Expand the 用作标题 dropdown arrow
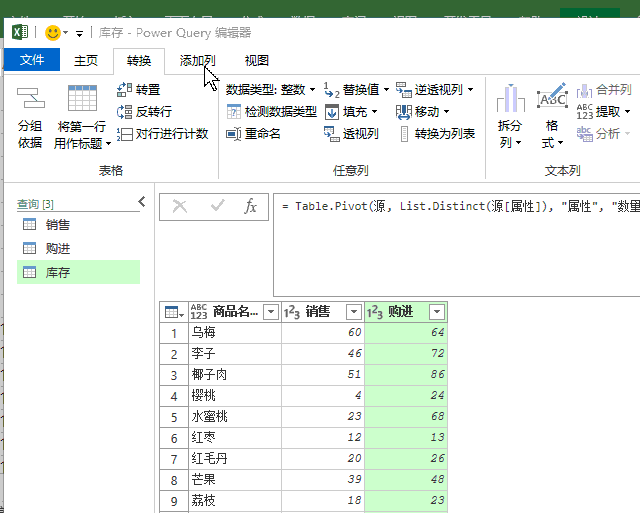The width and height of the screenshot is (640, 513). pos(108,143)
